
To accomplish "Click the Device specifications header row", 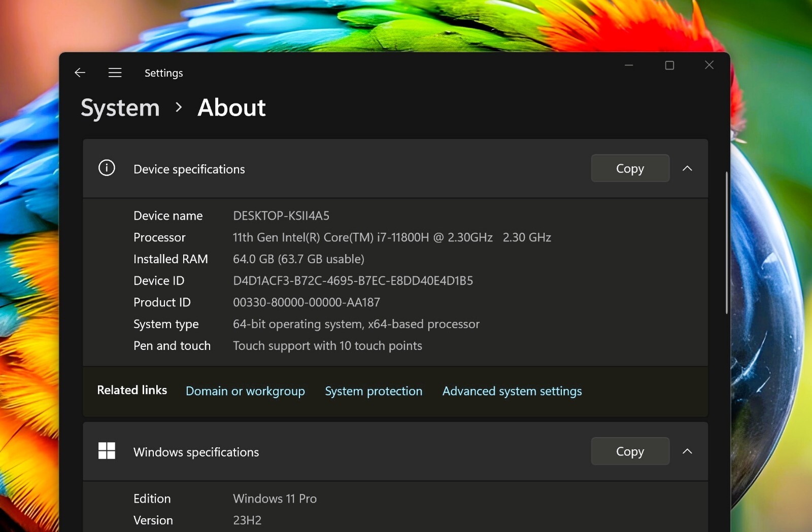I will tap(395, 168).
